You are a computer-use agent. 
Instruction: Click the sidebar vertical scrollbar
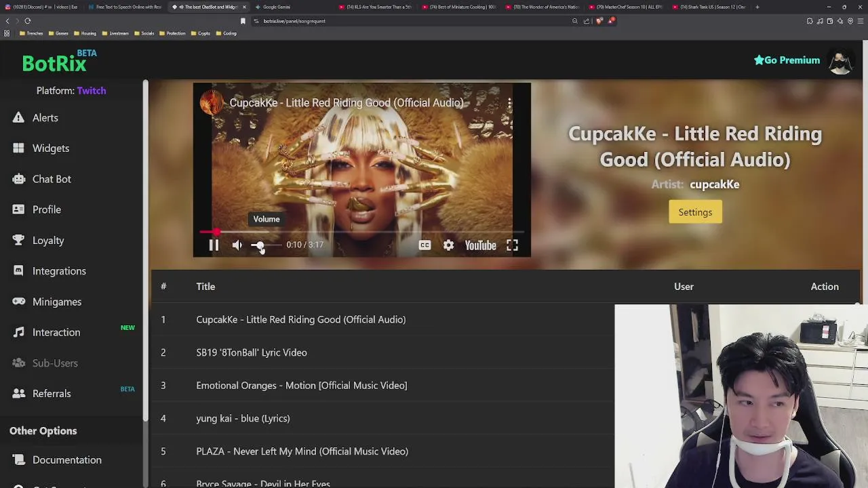[x=145, y=251]
